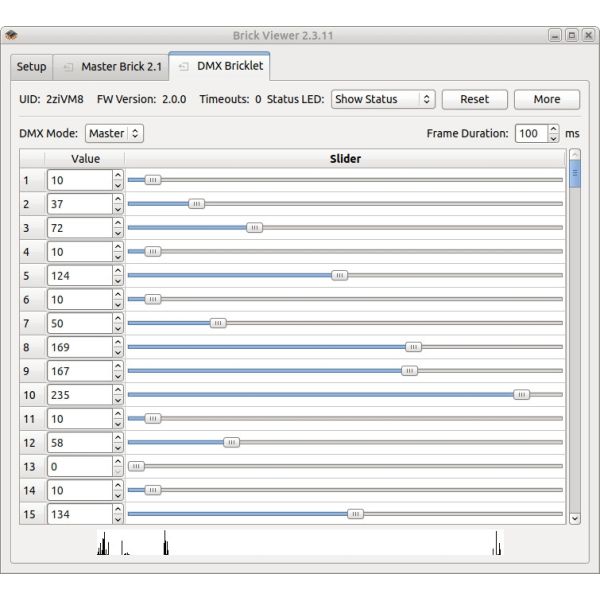Click the channel 7 slider handle
The height and width of the screenshot is (600, 600).
click(218, 323)
